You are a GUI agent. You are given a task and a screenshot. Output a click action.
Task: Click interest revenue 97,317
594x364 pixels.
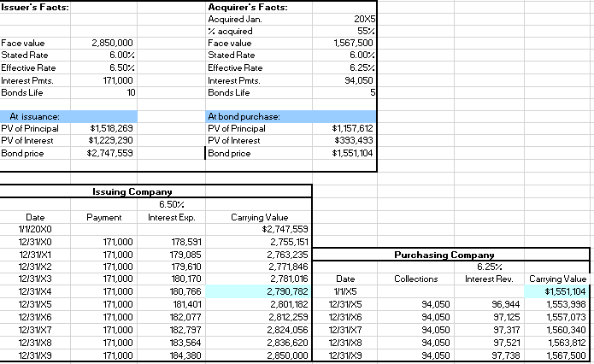click(x=507, y=331)
